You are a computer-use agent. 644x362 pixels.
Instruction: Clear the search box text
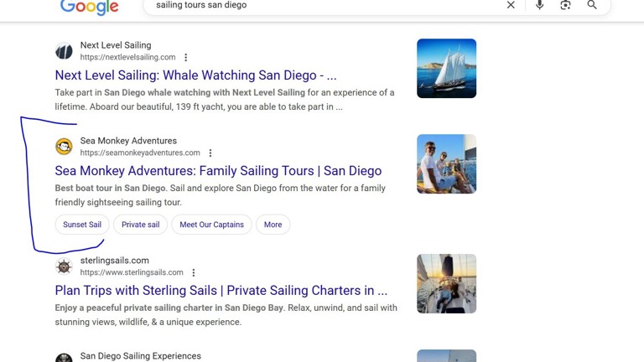511,5
